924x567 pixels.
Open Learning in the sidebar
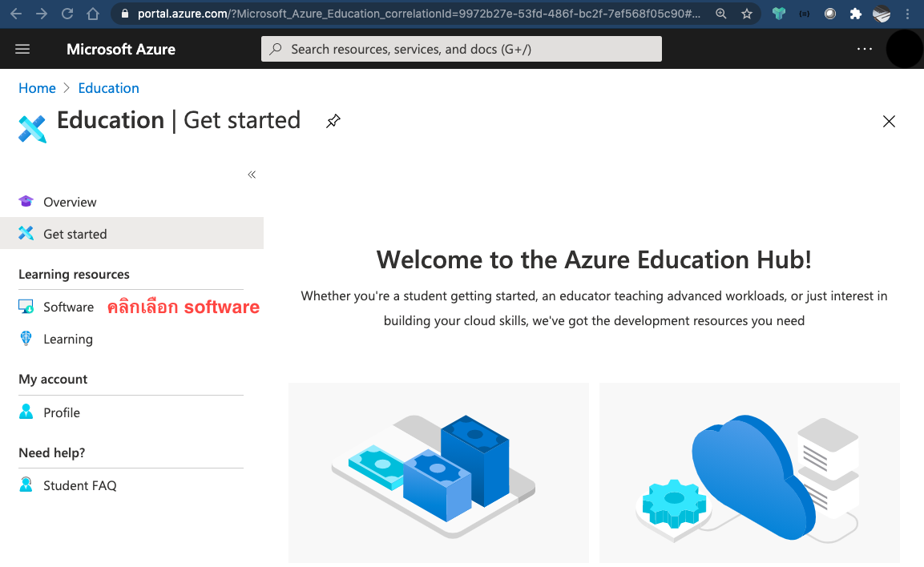pyautogui.click(x=67, y=339)
